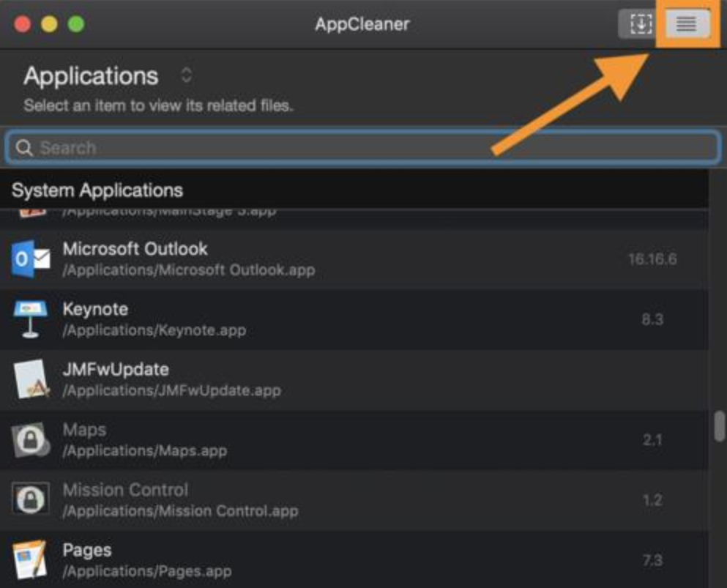Click the Microsoft Outlook app icon

tap(31, 260)
